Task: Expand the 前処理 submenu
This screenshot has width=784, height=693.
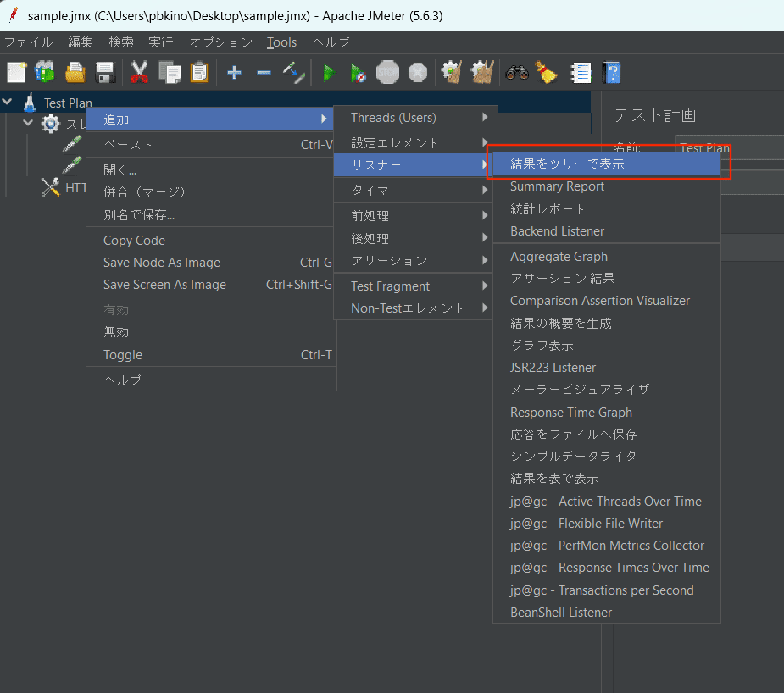Action: pyautogui.click(x=415, y=216)
